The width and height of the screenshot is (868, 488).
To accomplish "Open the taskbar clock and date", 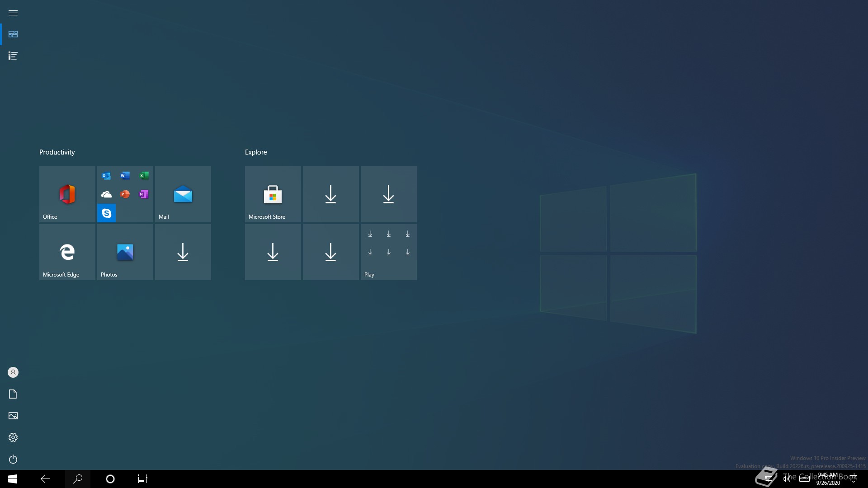I will click(828, 479).
